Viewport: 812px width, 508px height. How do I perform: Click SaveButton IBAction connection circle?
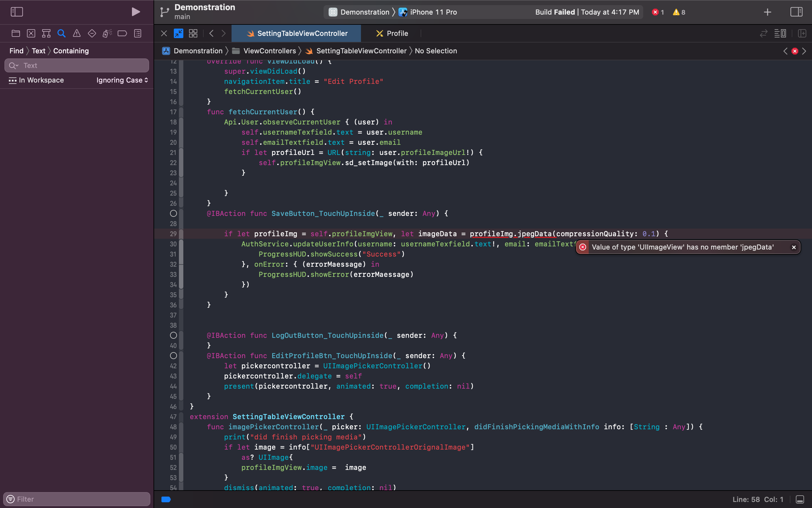174,213
